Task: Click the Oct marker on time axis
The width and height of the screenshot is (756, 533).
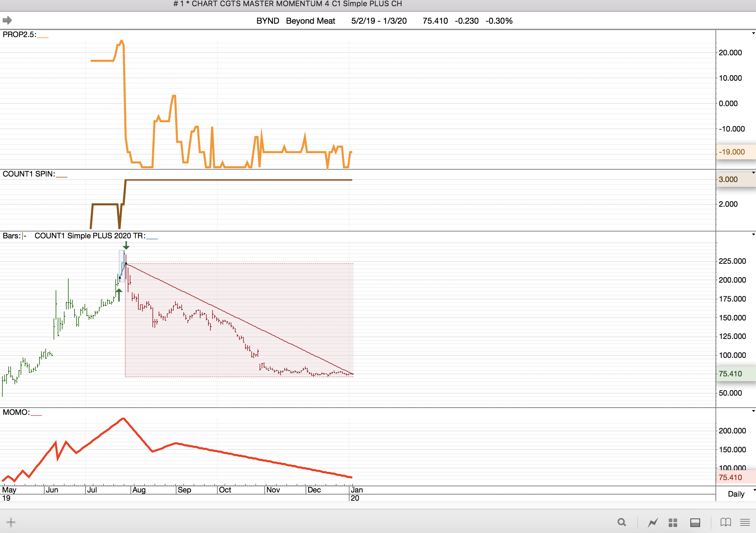Action: [x=225, y=490]
